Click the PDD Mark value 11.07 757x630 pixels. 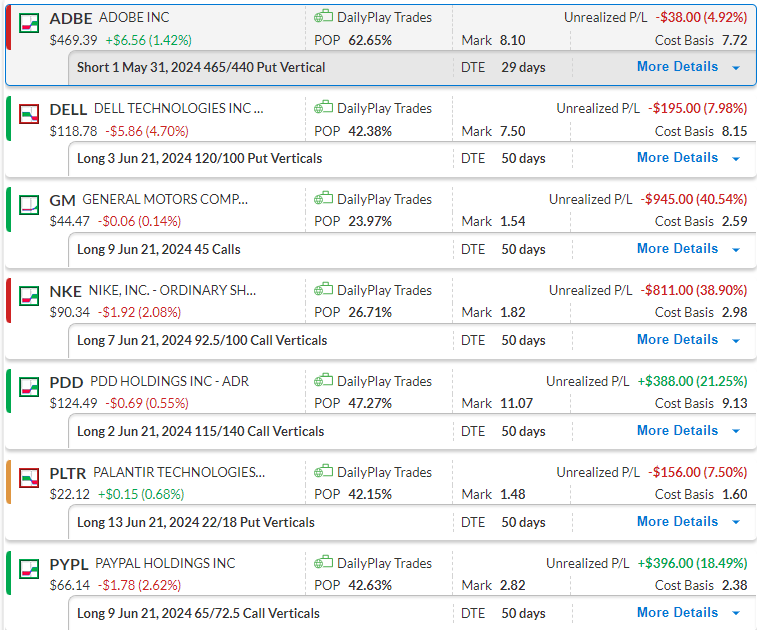pyautogui.click(x=516, y=404)
